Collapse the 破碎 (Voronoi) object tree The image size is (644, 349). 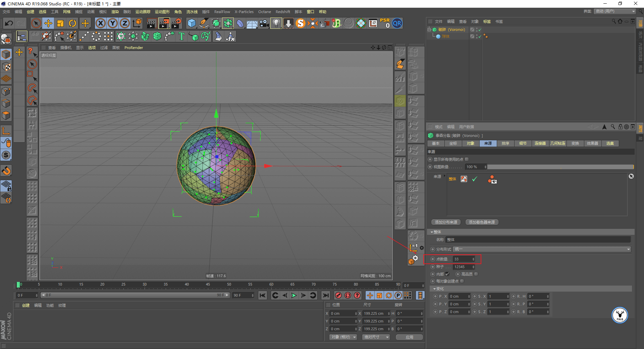pyautogui.click(x=429, y=30)
